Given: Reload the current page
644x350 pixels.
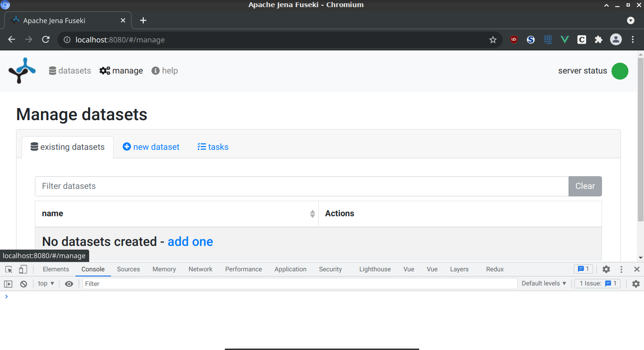Looking at the screenshot, I should [46, 40].
